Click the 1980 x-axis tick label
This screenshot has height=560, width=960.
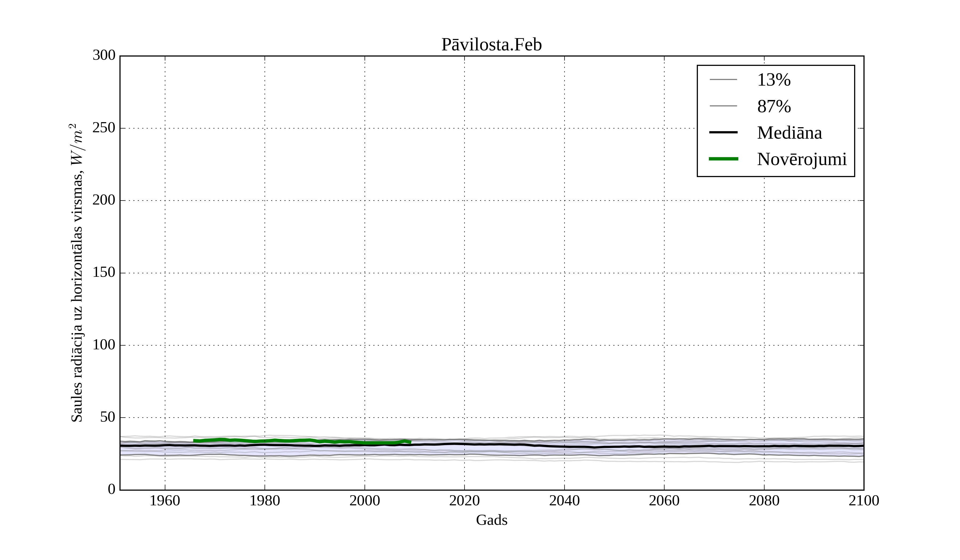coord(264,501)
